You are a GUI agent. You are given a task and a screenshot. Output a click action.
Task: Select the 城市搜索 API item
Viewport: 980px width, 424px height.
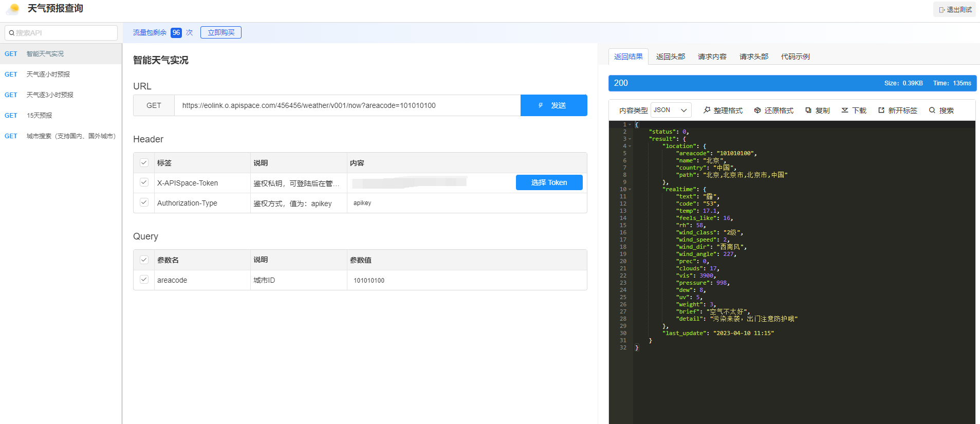pos(61,136)
